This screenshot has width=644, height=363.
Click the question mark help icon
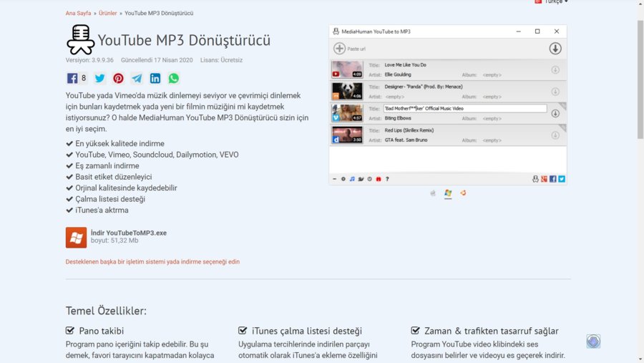387,179
